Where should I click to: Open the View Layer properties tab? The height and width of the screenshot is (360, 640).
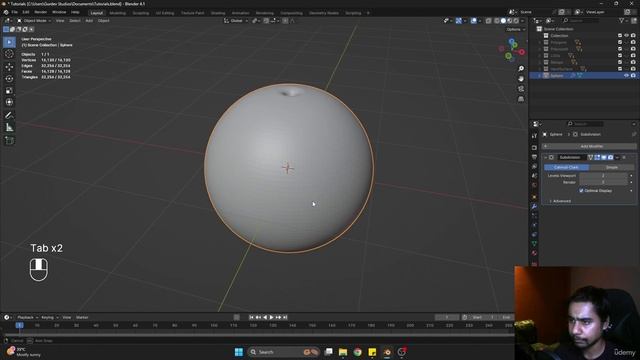click(x=534, y=167)
